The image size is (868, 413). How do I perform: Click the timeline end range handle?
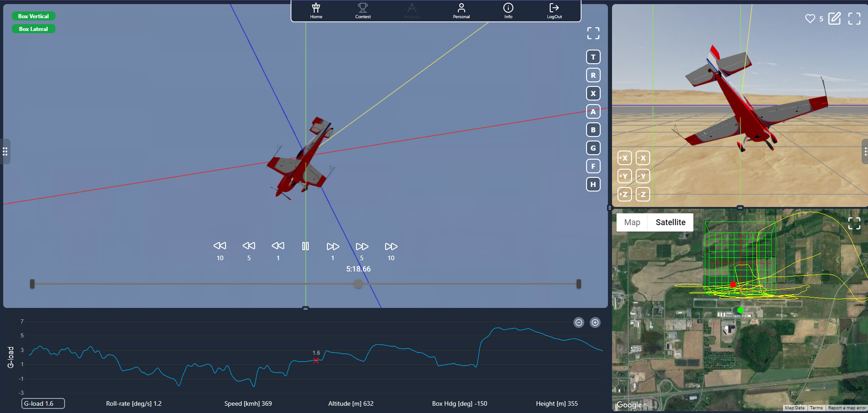(x=578, y=284)
